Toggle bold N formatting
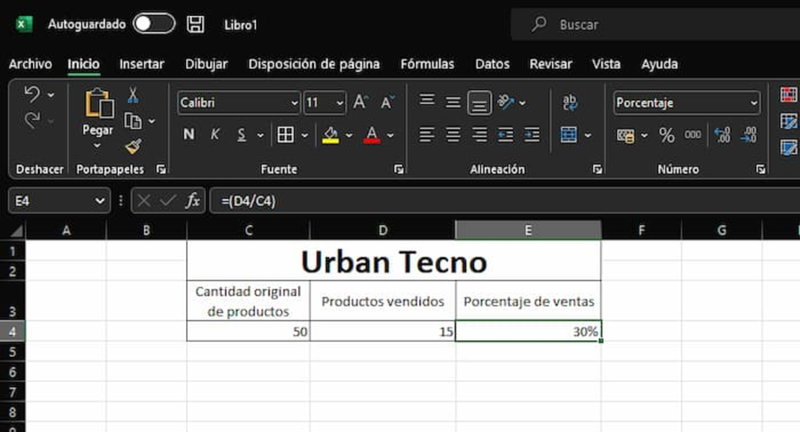 (x=189, y=135)
